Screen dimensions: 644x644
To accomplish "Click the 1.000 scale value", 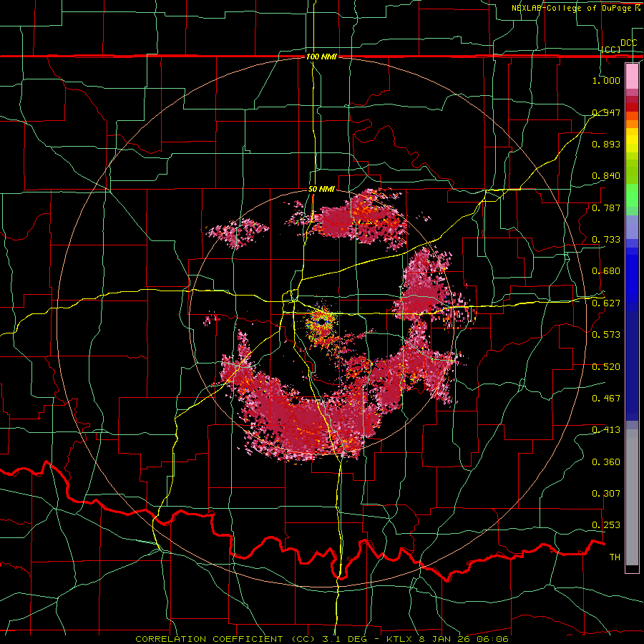I will tap(606, 80).
